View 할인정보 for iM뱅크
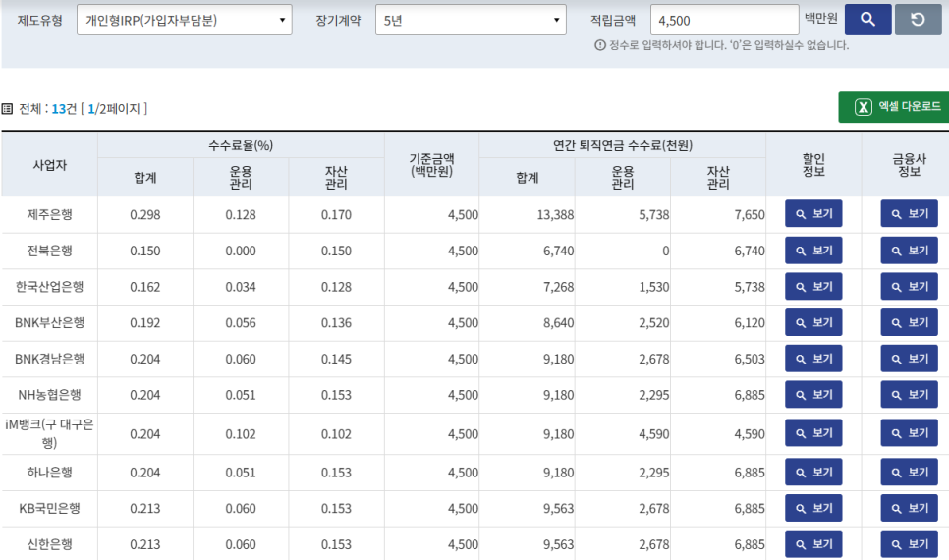The image size is (949, 560). [x=813, y=433]
